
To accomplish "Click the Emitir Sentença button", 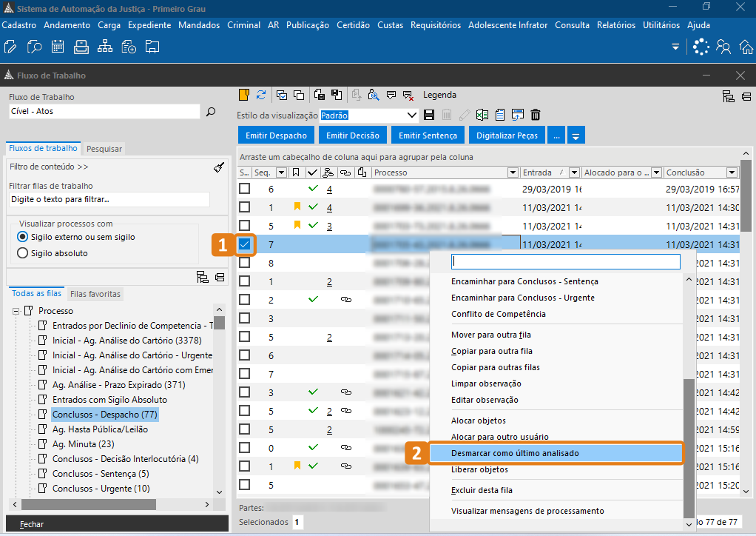I will pyautogui.click(x=428, y=135).
